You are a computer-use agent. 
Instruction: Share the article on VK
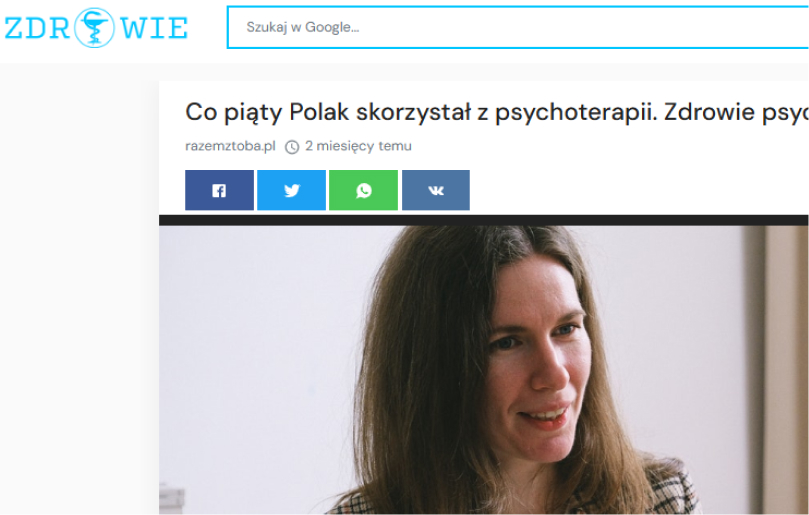coord(436,190)
